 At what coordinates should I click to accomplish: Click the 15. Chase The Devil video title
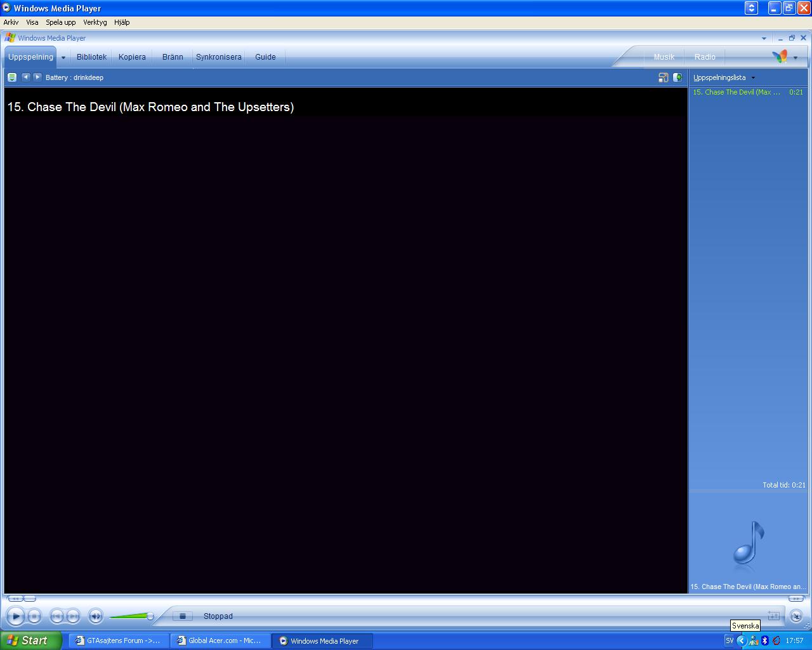[x=150, y=107]
